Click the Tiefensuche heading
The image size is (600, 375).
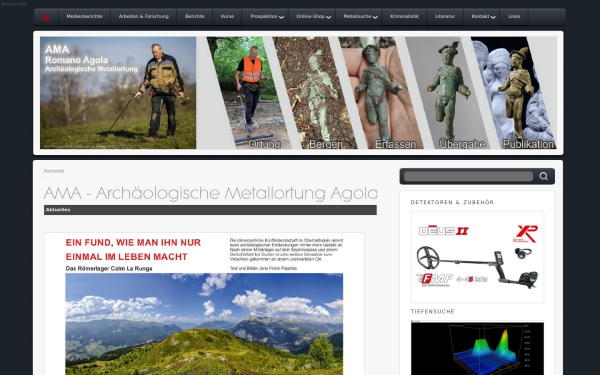point(433,311)
